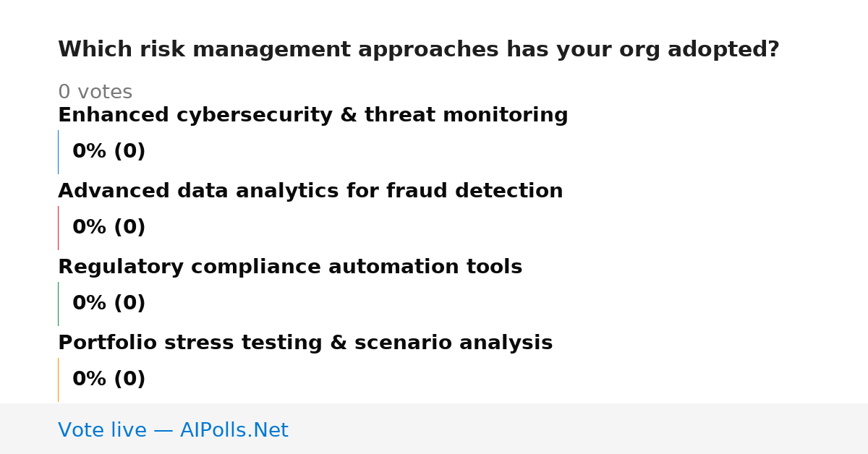Image resolution: width=868 pixels, height=454 pixels.
Task: Click the 0 votes counter text
Action: pyautogui.click(x=95, y=93)
